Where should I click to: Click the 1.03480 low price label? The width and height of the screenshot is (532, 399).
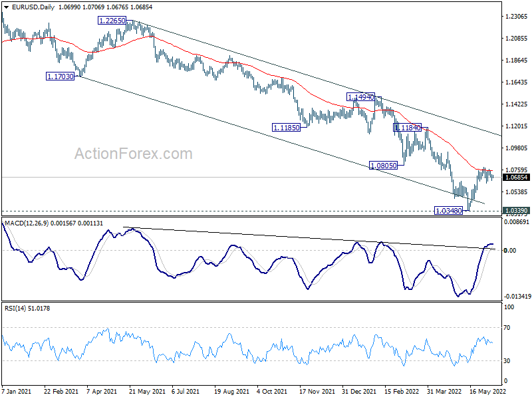click(449, 211)
